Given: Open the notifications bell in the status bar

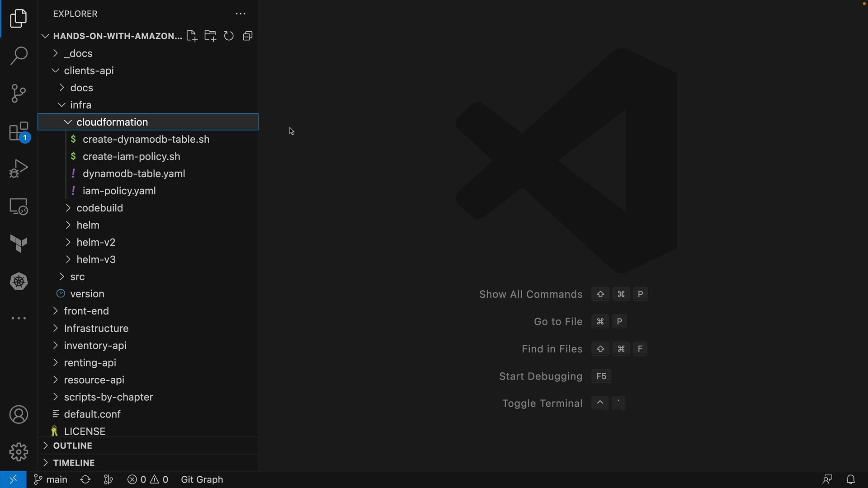Looking at the screenshot, I should click(851, 479).
